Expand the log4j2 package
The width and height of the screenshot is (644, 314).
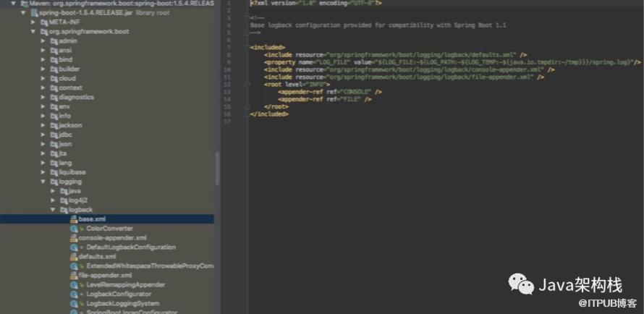(x=53, y=200)
